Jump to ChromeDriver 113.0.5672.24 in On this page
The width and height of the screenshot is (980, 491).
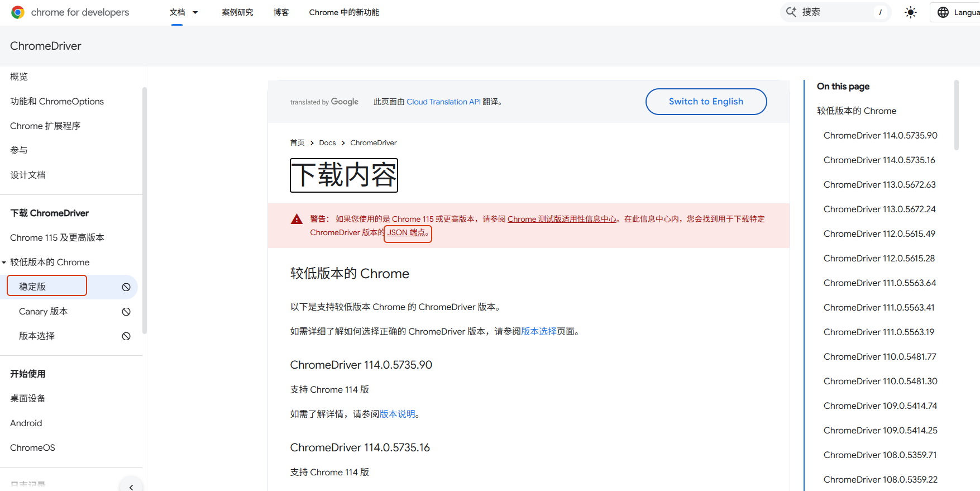tap(879, 209)
